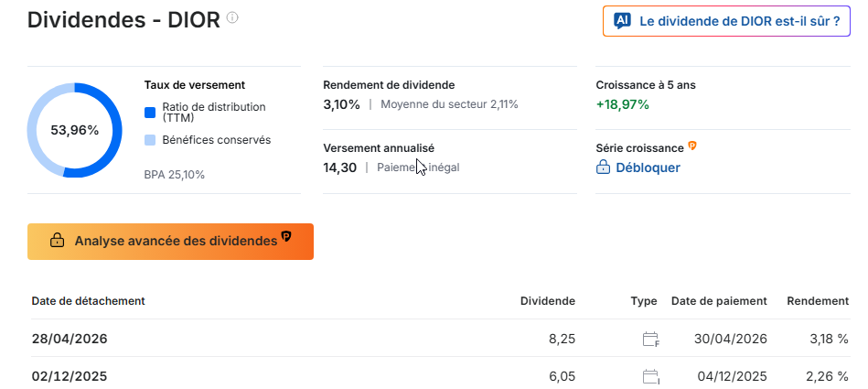Click the info icon beside Dividendes - DIOR
The width and height of the screenshot is (868, 389).
[x=232, y=18]
